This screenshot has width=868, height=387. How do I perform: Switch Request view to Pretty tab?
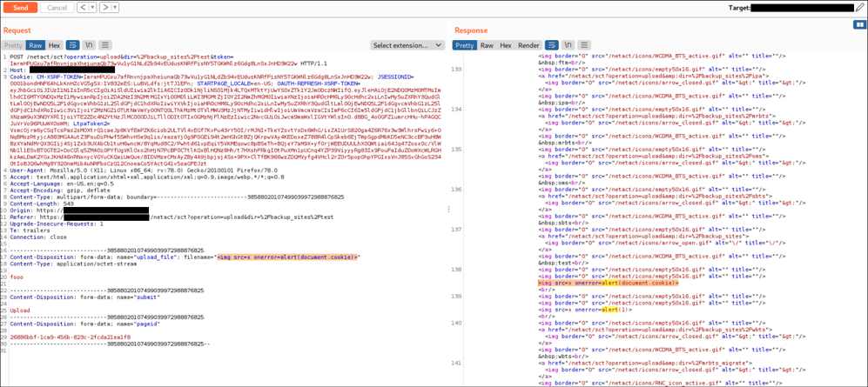coord(13,45)
